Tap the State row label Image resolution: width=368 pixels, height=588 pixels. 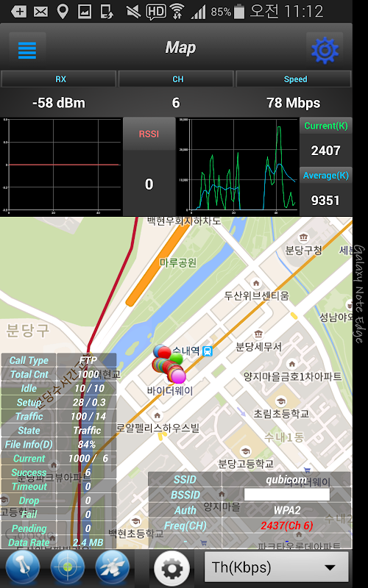tap(29, 430)
